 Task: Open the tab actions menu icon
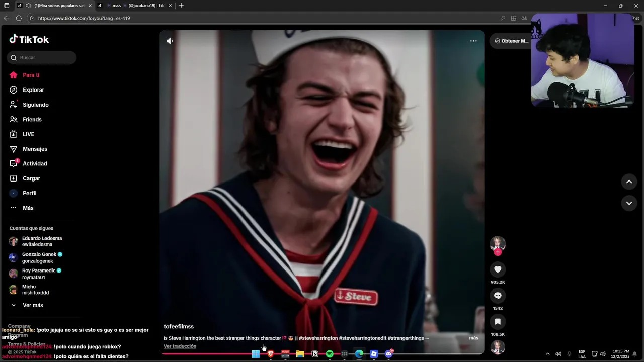(7, 6)
